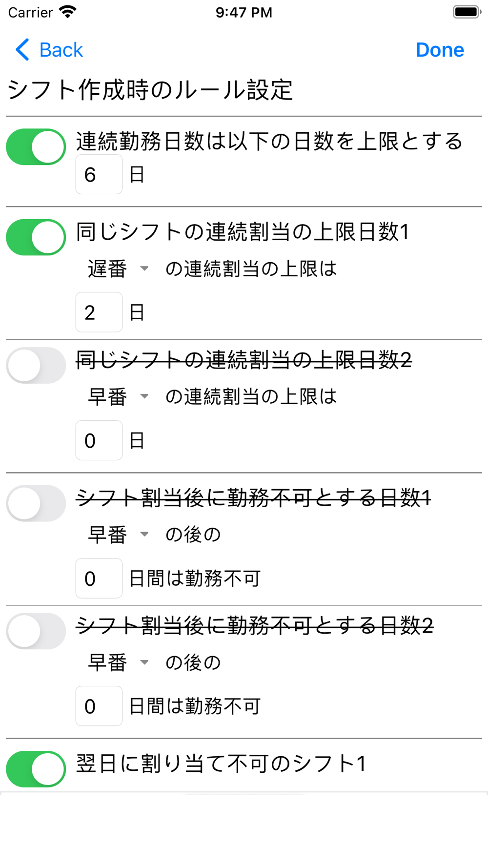
Task: Open 早番 dropdown under 勤務不可とする日数2
Action: 118,662
